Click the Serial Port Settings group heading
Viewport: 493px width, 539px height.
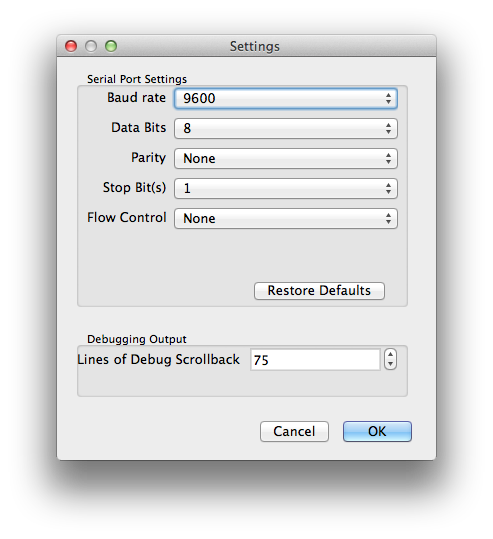point(137,79)
